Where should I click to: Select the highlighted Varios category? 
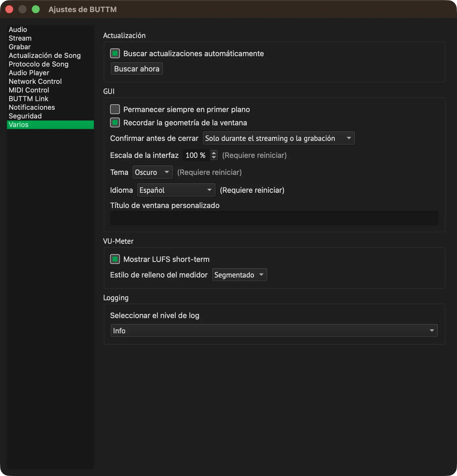(x=50, y=125)
